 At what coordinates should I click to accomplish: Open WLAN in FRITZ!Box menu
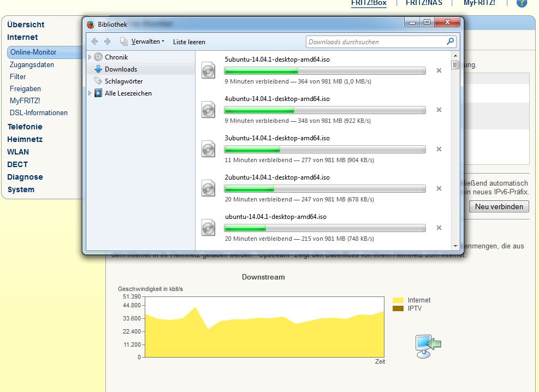pos(18,152)
